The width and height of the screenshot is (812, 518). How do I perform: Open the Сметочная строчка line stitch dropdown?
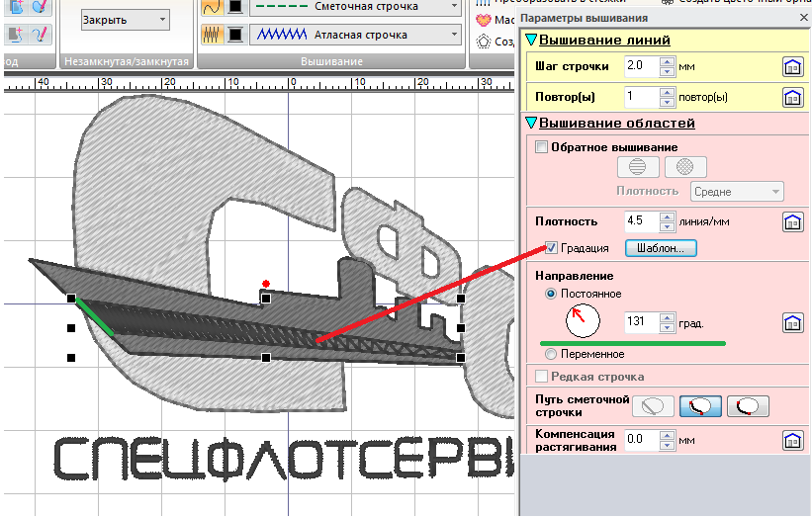click(355, 7)
